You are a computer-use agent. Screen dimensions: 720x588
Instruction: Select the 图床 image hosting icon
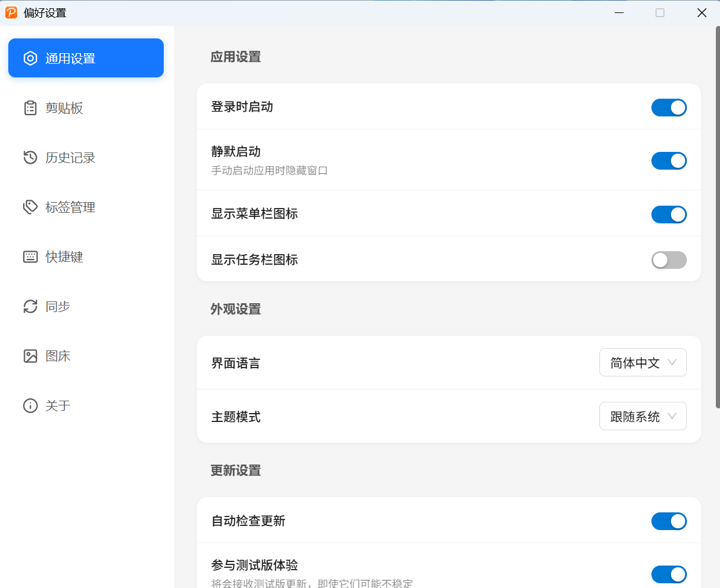(30, 356)
